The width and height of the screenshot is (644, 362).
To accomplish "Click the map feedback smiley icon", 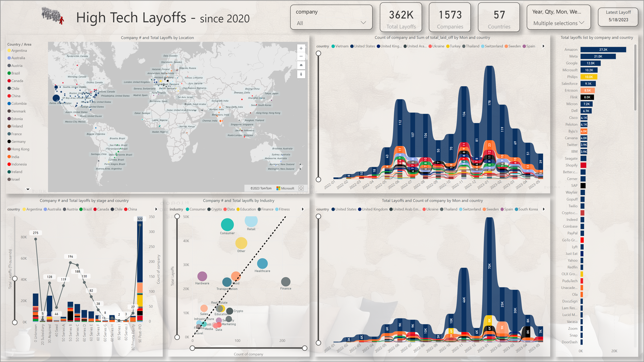I will coord(301,188).
